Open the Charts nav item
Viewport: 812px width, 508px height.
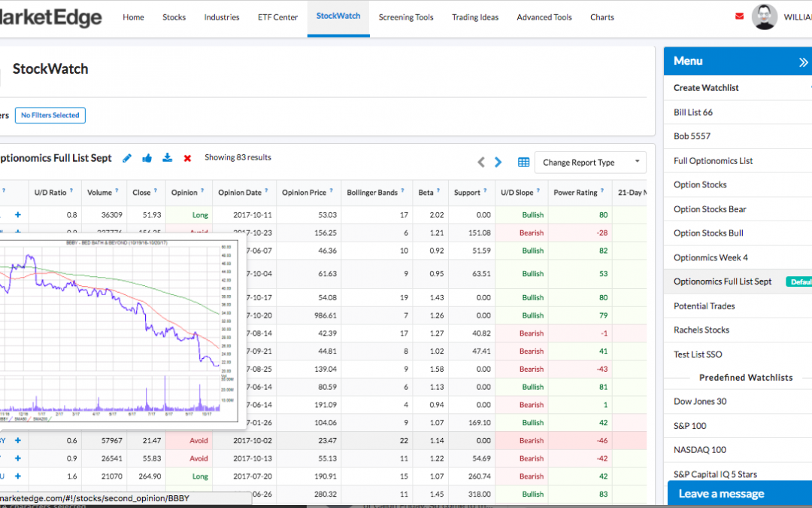point(602,17)
